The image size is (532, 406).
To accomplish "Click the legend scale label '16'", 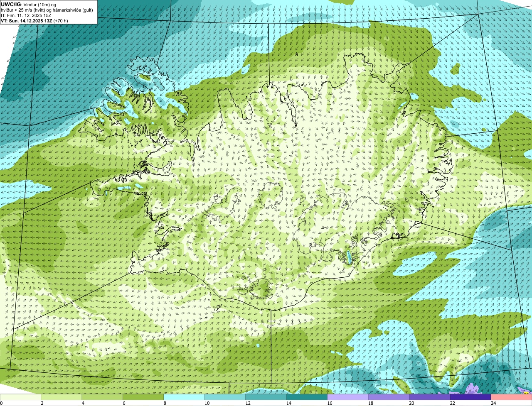I will pos(330,403).
